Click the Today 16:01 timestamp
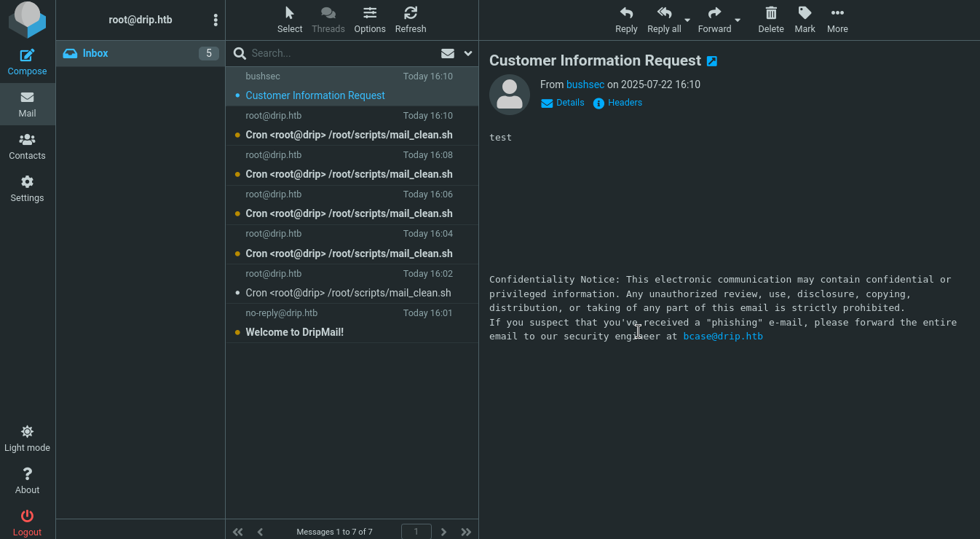 pos(428,313)
